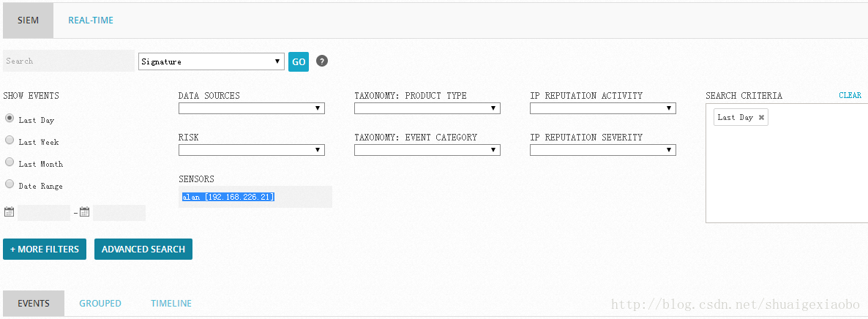Screen dimensions: 868x319
Task: Clear the search criteria via CLEAR link
Action: click(850, 95)
